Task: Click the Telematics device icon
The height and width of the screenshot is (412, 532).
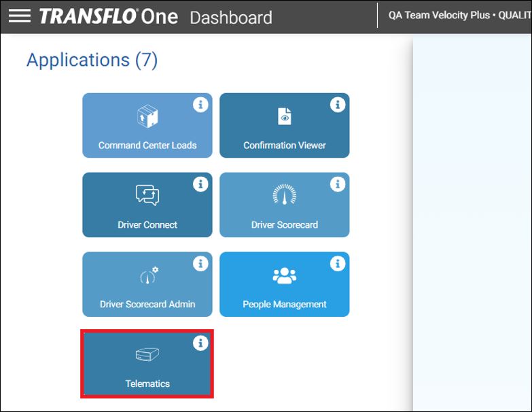Action: (147, 355)
